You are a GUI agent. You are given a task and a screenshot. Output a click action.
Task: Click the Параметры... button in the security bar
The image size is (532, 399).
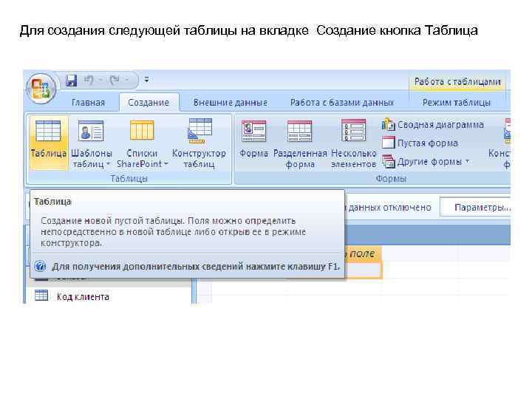(476, 208)
